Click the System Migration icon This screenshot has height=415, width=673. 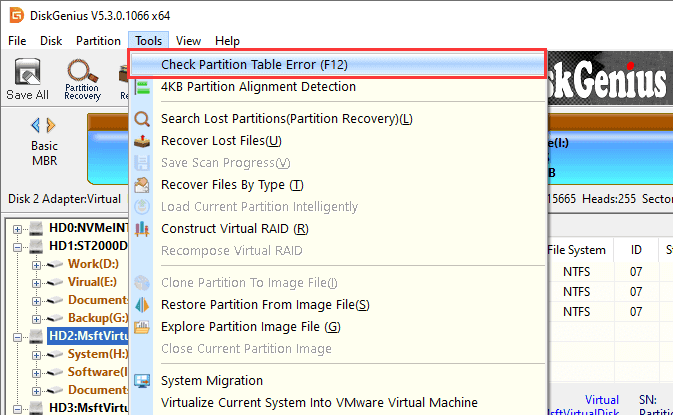[141, 381]
